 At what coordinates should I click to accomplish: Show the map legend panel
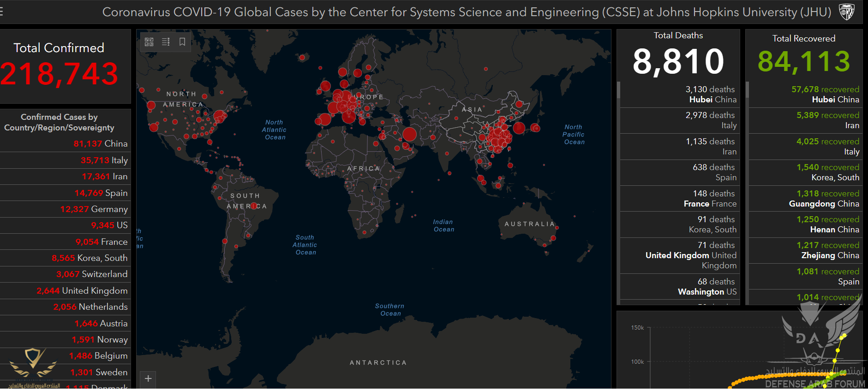pos(166,42)
